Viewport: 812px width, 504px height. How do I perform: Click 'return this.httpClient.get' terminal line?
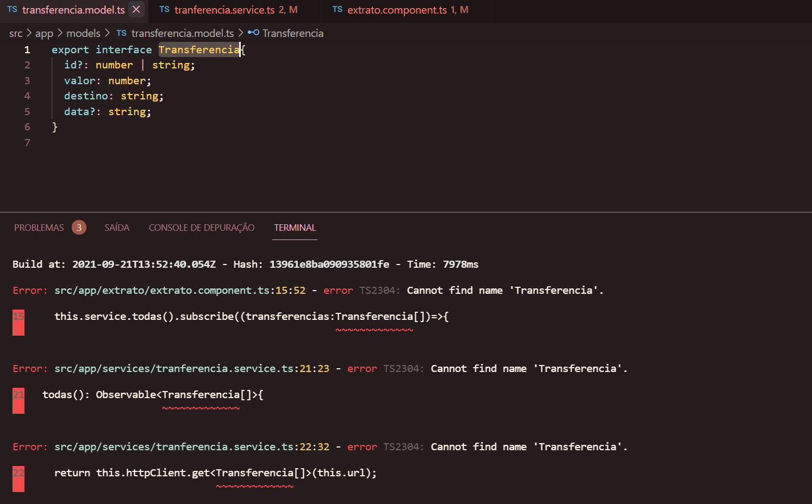coord(215,473)
